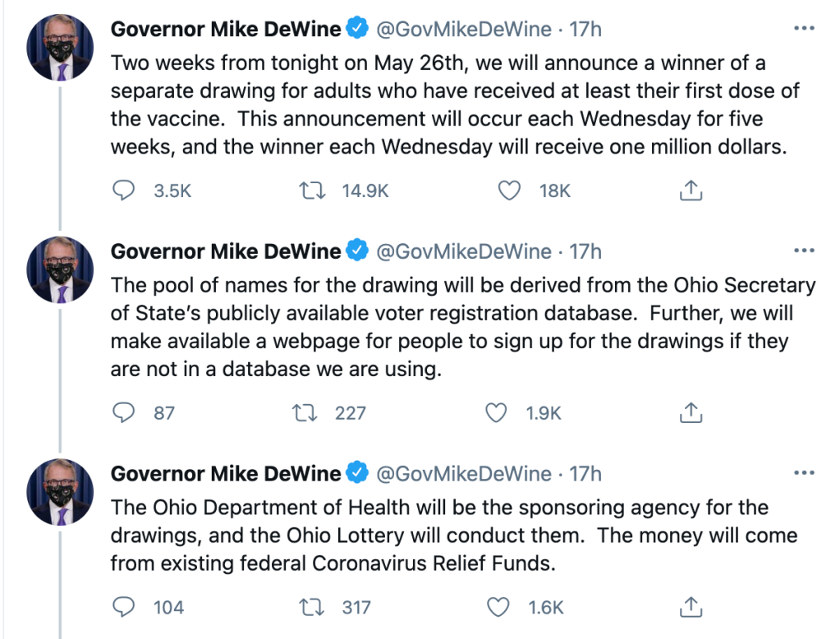Reply to the Ohio Lottery tweet
This screenshot has width=840, height=639.
pyautogui.click(x=123, y=608)
